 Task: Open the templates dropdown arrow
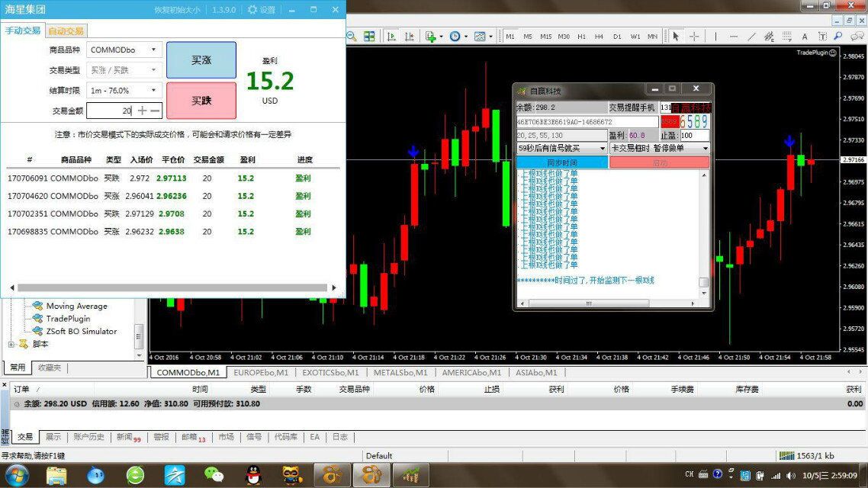(x=490, y=37)
